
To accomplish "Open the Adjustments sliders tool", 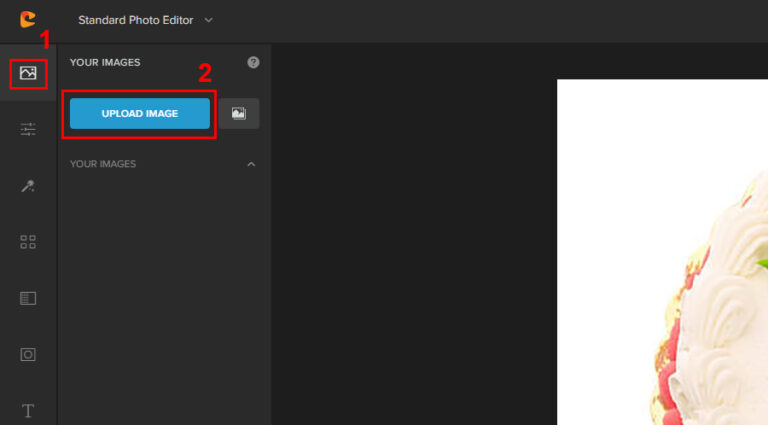I will click(28, 129).
